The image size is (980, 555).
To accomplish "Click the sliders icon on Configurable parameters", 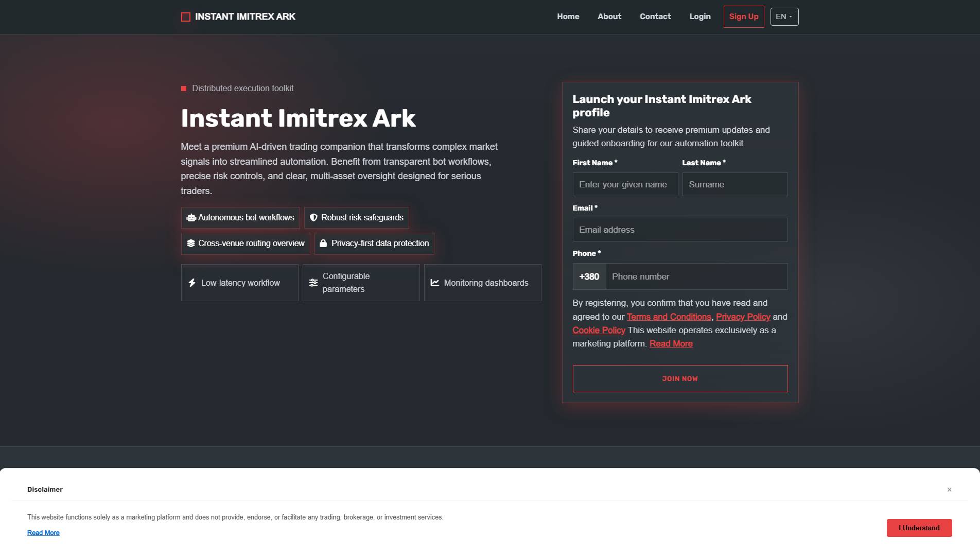I will (x=313, y=283).
